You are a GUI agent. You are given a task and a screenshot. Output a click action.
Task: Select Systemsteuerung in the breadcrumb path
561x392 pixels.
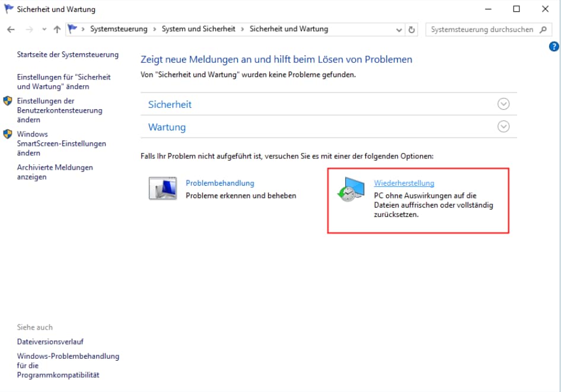tap(119, 29)
